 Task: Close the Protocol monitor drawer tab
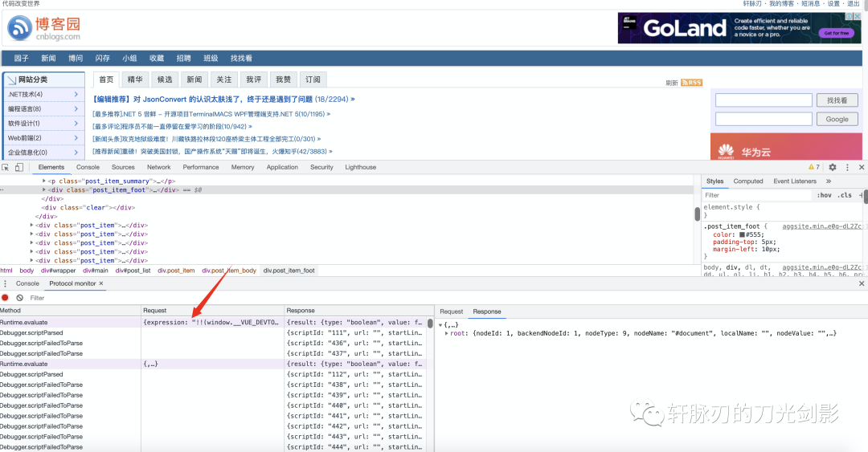100,283
